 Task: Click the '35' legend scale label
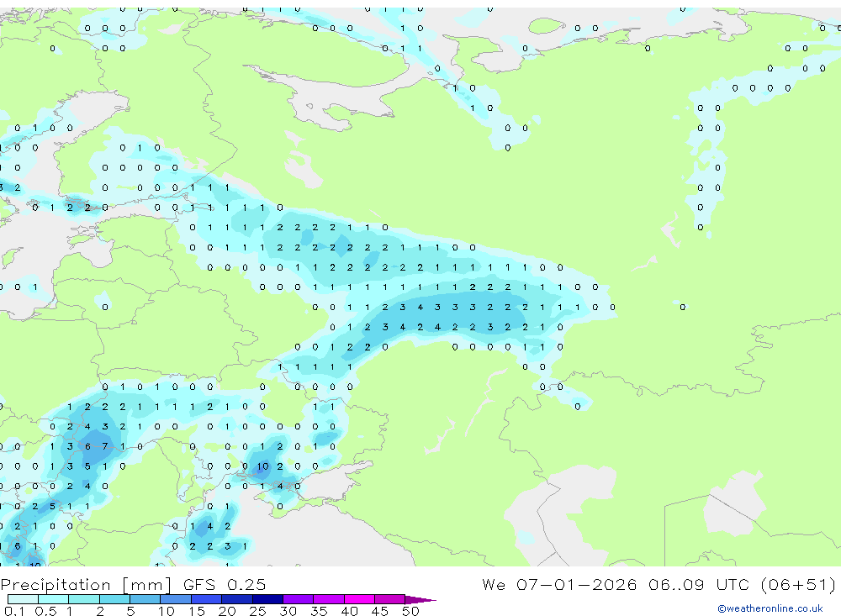click(319, 611)
